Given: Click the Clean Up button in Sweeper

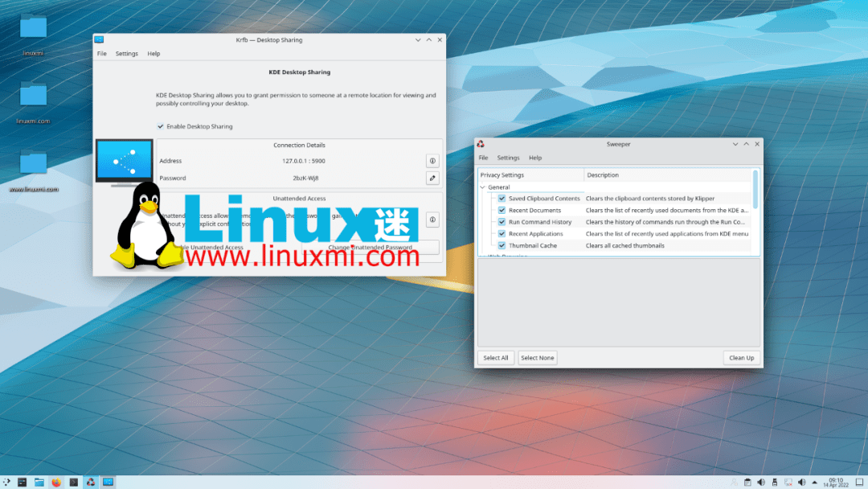Looking at the screenshot, I should (x=740, y=357).
